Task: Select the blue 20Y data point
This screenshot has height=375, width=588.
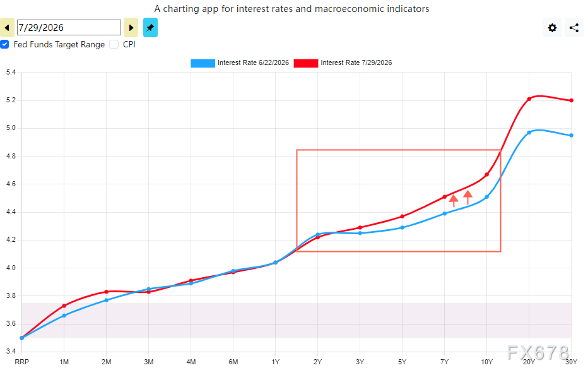Action: pyautogui.click(x=529, y=133)
